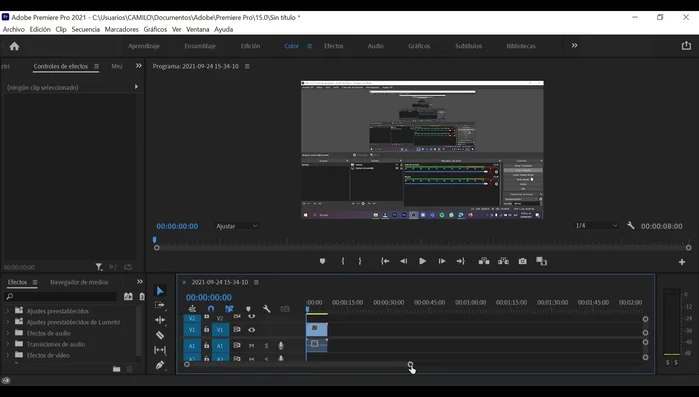Open Program monitor panel menu
Viewport: 699px width, 397px height.
pos(247,66)
